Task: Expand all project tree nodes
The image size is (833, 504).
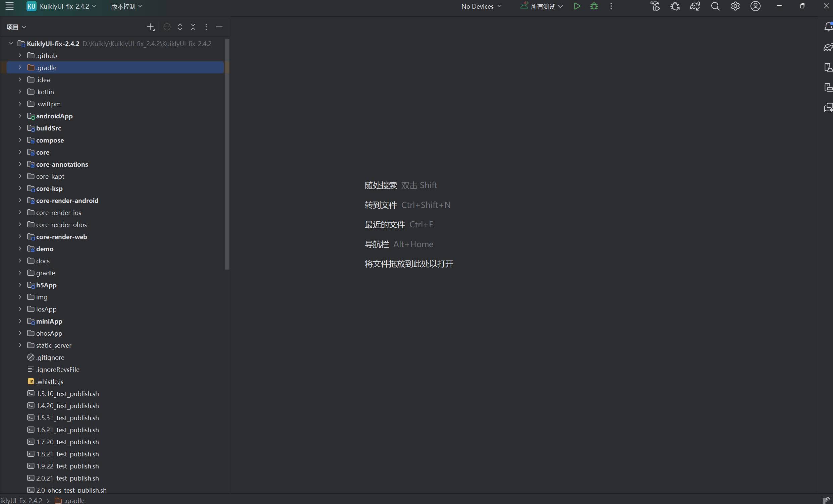Action: 180,27
